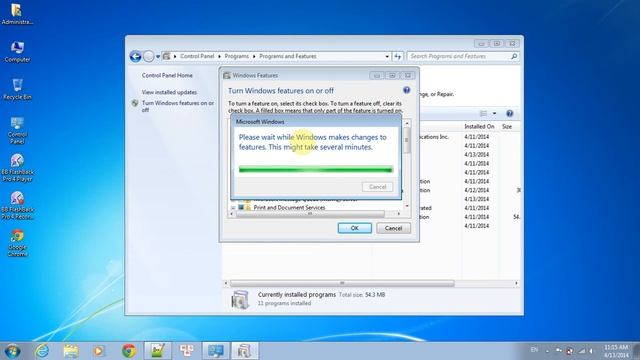Open Google Chrome desktop shortcut
The height and width of the screenshot is (360, 640).
tap(17, 243)
